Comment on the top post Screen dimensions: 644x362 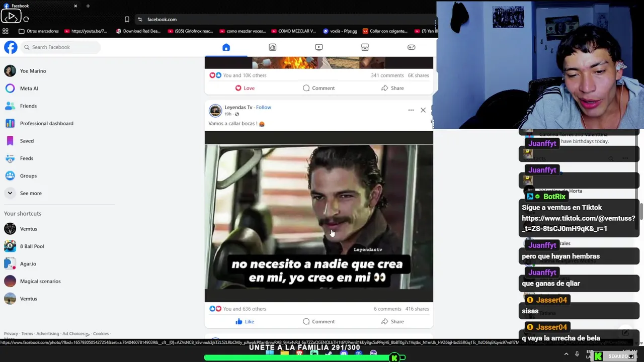[318, 88]
